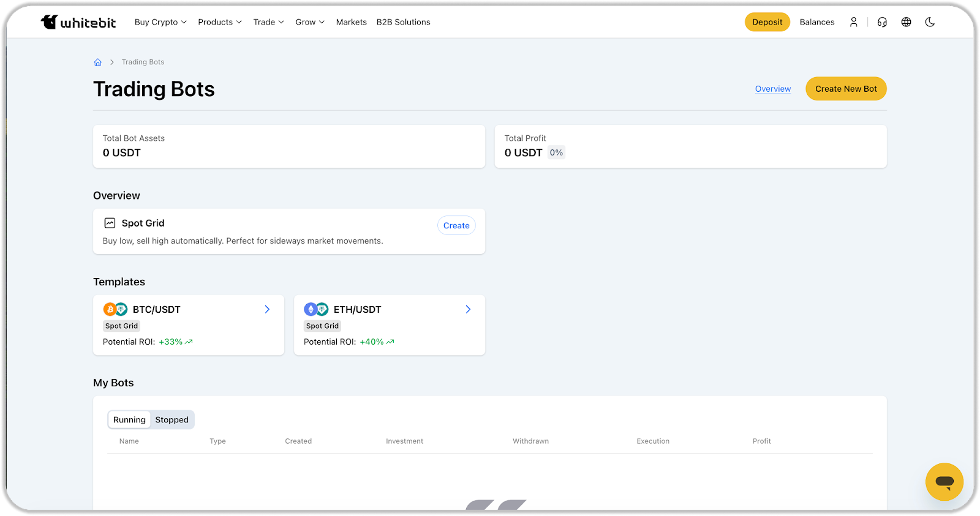Switch to the Running bots tab
Viewport: 980px width, 516px height.
[x=129, y=420]
